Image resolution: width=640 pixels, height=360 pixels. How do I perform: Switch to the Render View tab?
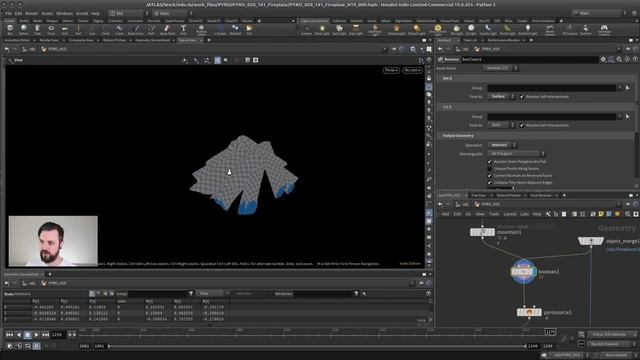pyautogui.click(x=49, y=40)
